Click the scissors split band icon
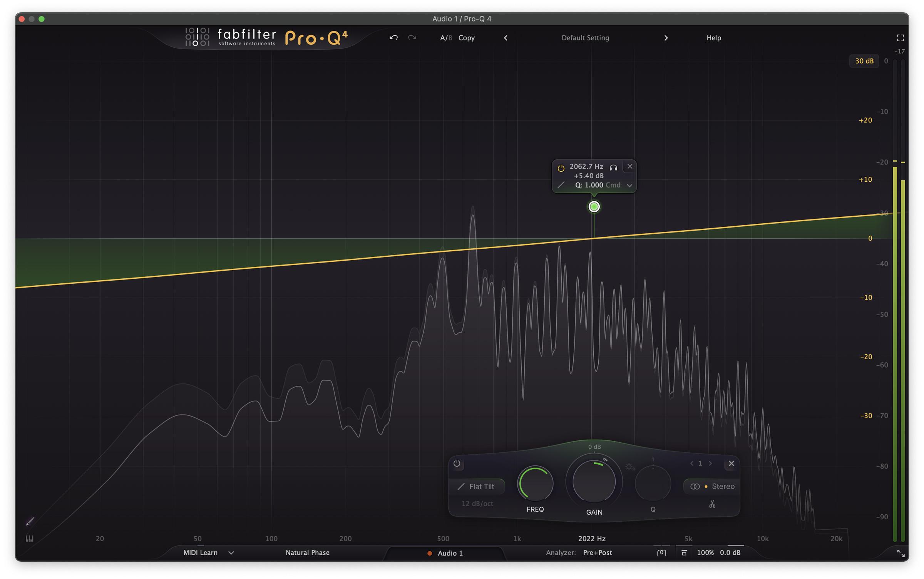The image size is (924, 579). point(712,504)
